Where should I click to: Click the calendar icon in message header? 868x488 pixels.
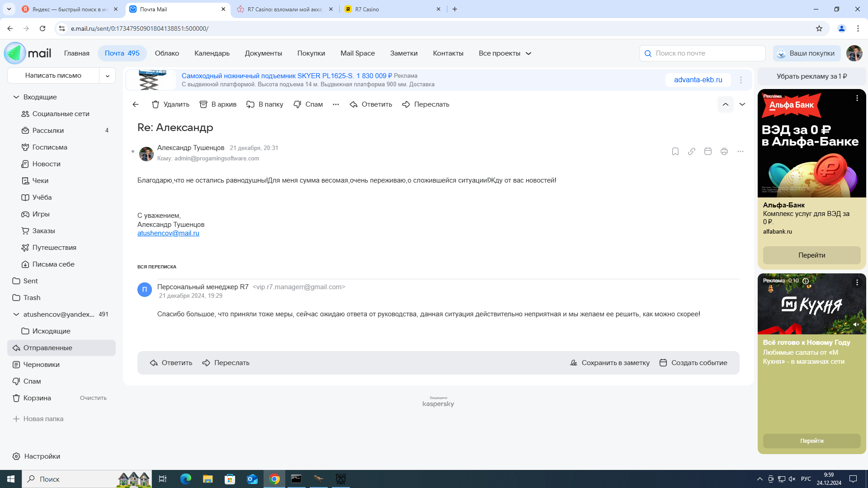point(708,151)
